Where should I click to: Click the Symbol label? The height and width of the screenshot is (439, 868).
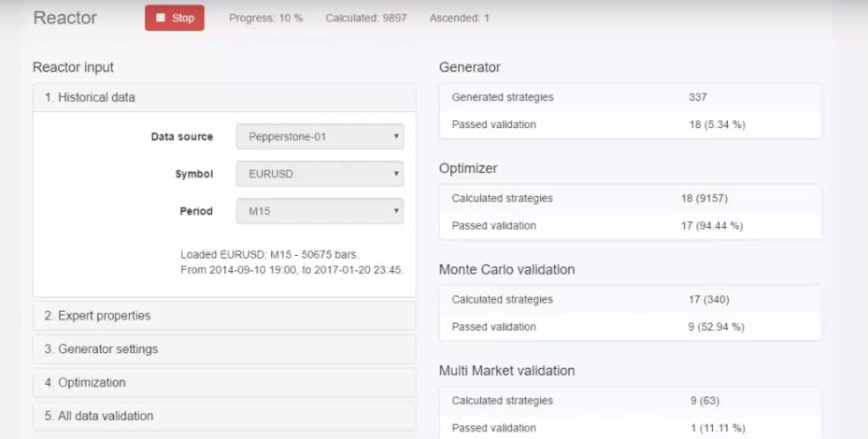pyautogui.click(x=193, y=174)
